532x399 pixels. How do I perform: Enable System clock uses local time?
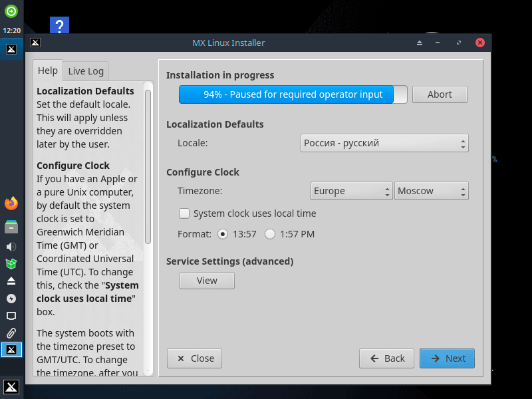(185, 213)
